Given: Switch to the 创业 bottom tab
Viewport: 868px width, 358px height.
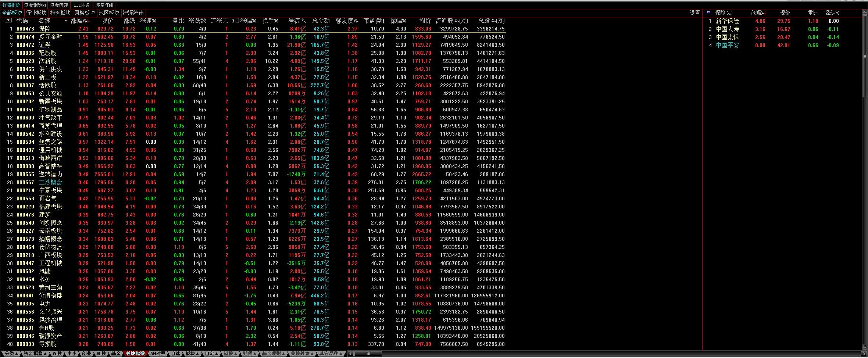Looking at the screenshot, I should [86, 354].
